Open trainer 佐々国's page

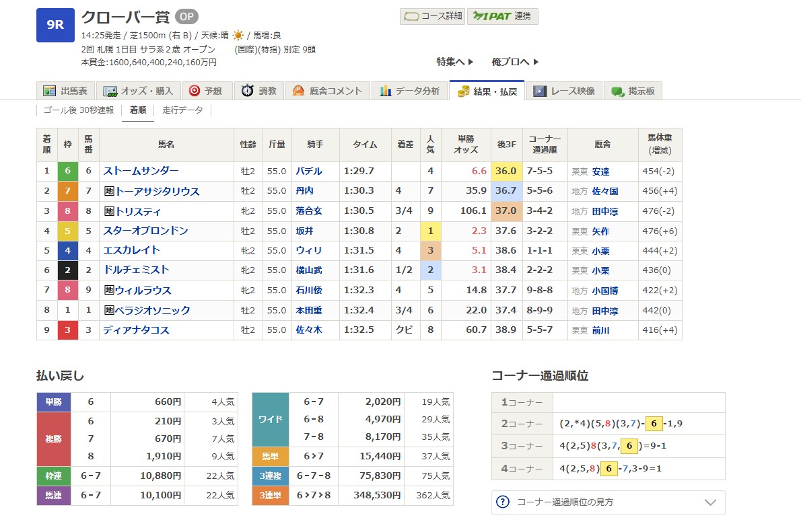[x=605, y=191]
